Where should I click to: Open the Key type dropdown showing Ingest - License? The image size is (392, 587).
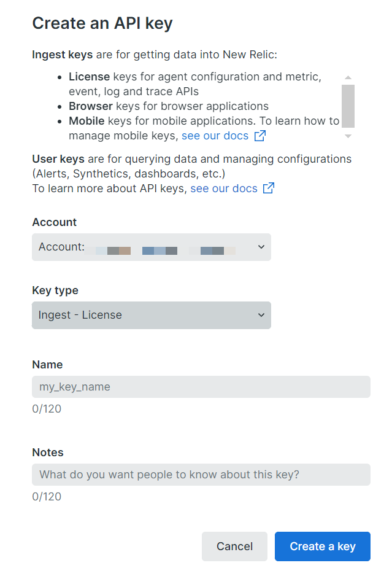click(151, 315)
